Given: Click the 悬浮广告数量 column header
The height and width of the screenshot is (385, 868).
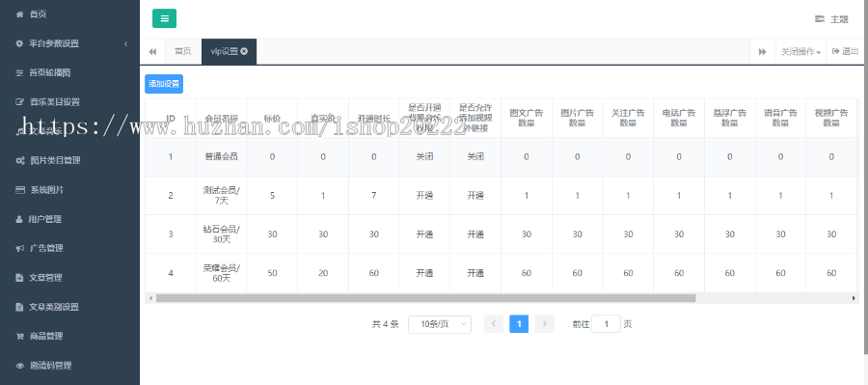Looking at the screenshot, I should (730, 118).
